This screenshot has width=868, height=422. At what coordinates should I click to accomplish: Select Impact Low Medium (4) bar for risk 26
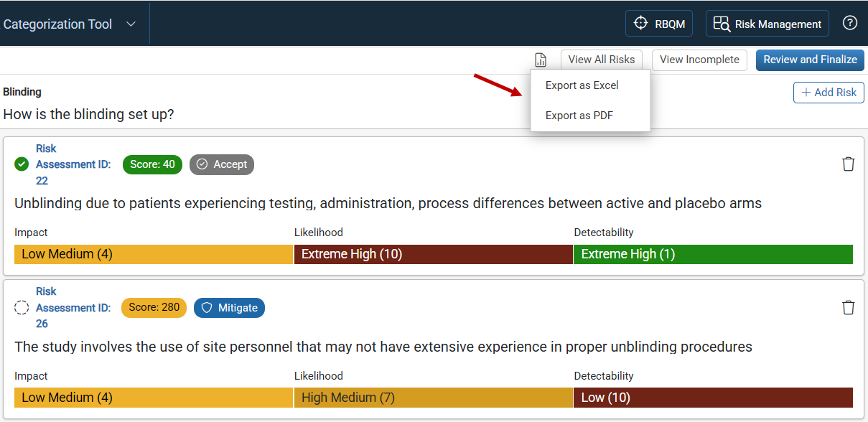coord(154,398)
